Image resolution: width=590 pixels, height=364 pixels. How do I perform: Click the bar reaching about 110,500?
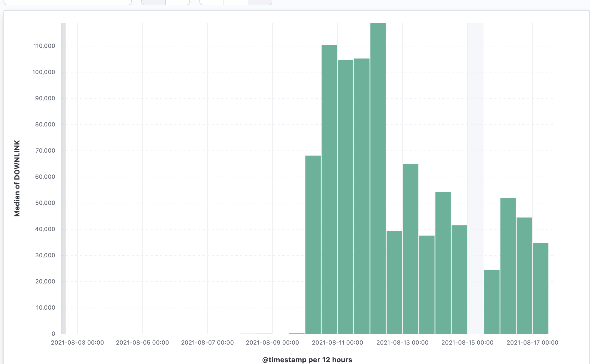[x=329, y=188]
